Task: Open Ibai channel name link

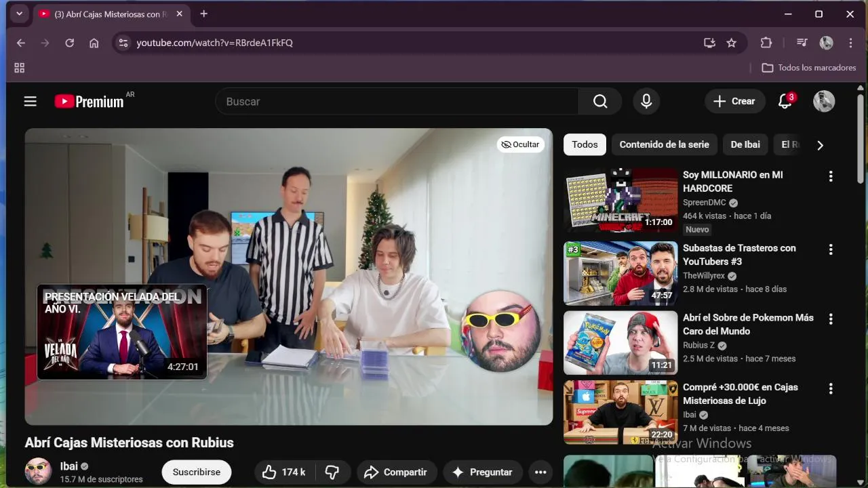Action: [x=68, y=466]
